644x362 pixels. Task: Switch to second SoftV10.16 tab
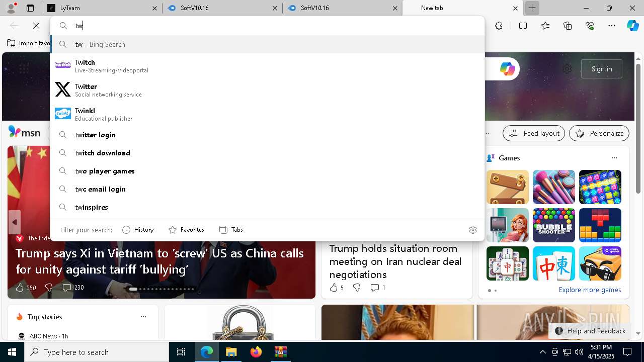tap(342, 8)
